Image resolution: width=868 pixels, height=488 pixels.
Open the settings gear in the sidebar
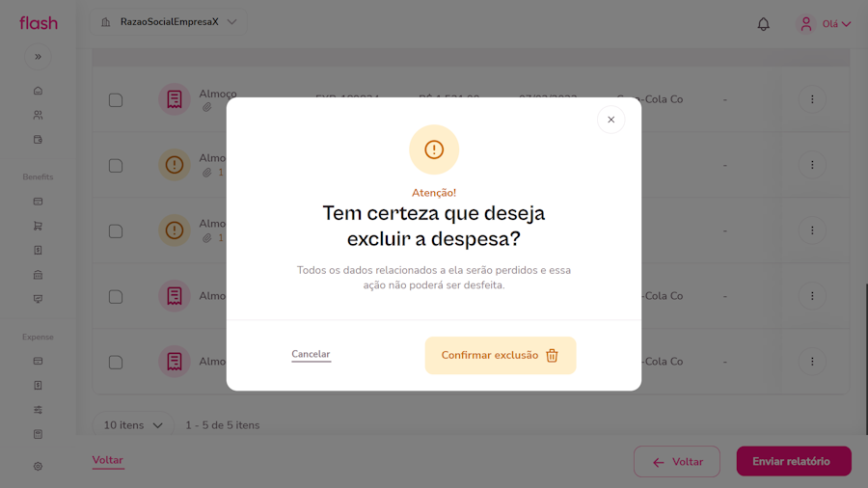39,466
